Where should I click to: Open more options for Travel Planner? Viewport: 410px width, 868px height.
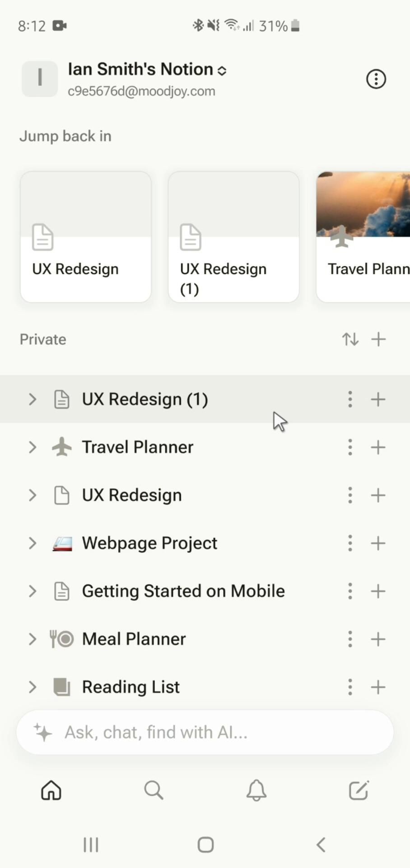point(350,447)
